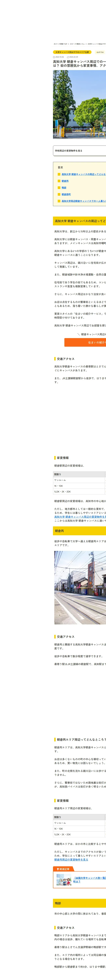
Task: Click the 間取り header of the 朝倉駅周辺 rent table
Action: pos(79,474)
